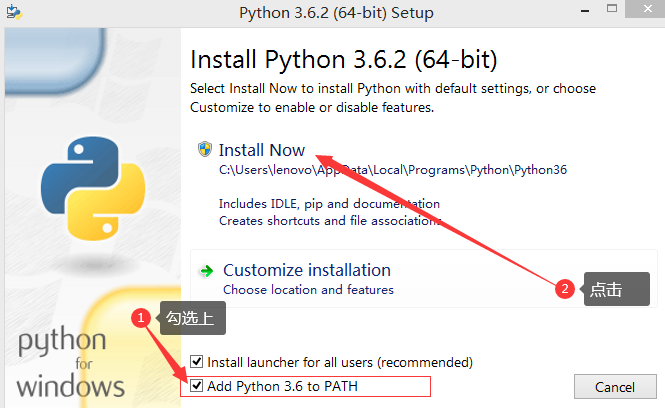Image resolution: width=665 pixels, height=408 pixels.
Task: Click the 'Add Python 3.6 to PATH' label
Action: (x=282, y=386)
